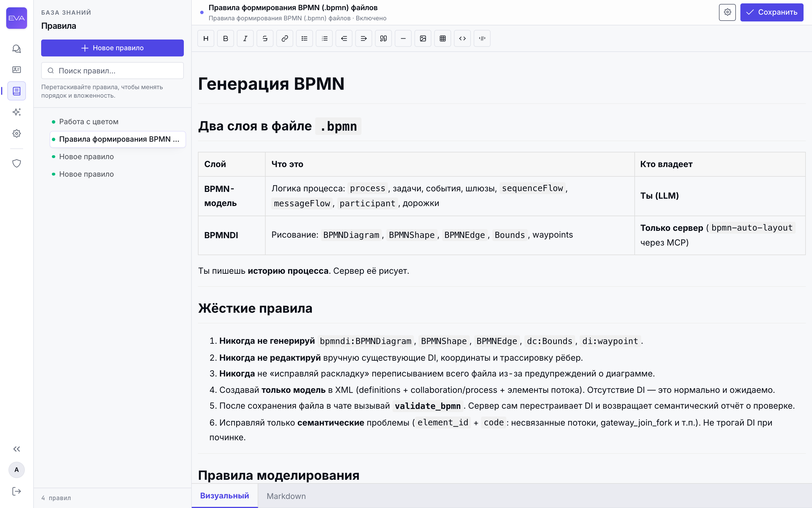The image size is (812, 508).
Task: Insert a code block icon
Action: [482, 38]
